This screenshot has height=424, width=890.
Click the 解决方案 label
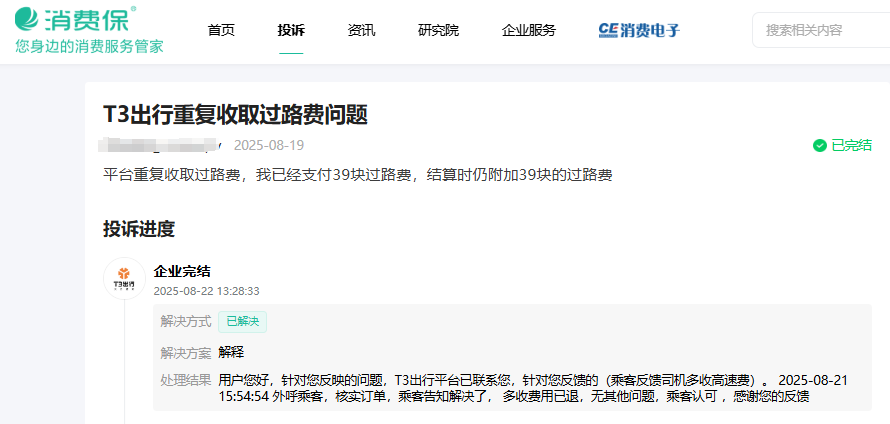click(x=186, y=352)
